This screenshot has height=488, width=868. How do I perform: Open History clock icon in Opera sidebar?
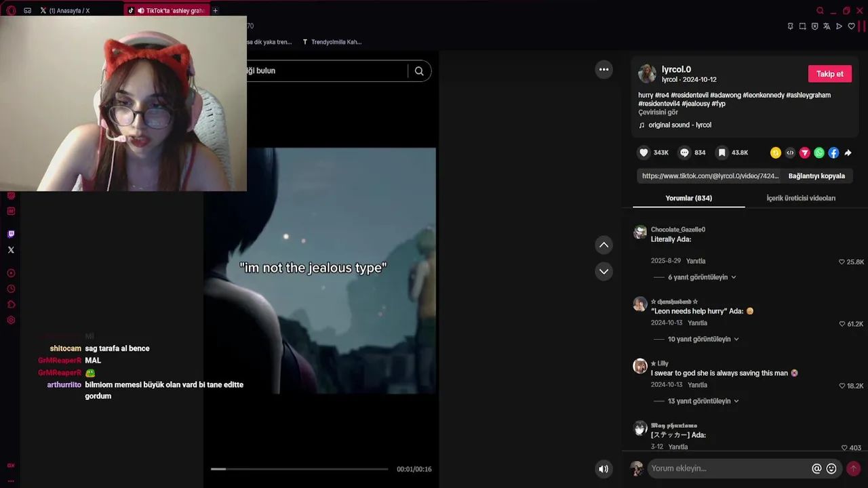[11, 289]
